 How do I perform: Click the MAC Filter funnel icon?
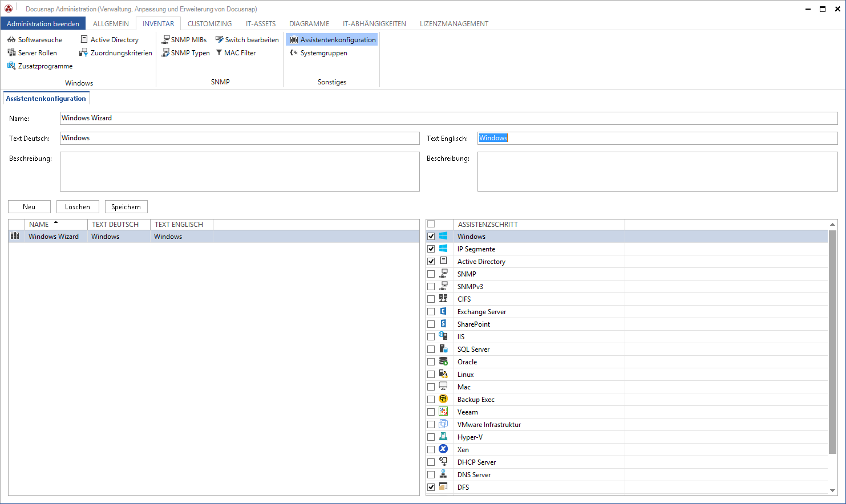click(x=219, y=52)
